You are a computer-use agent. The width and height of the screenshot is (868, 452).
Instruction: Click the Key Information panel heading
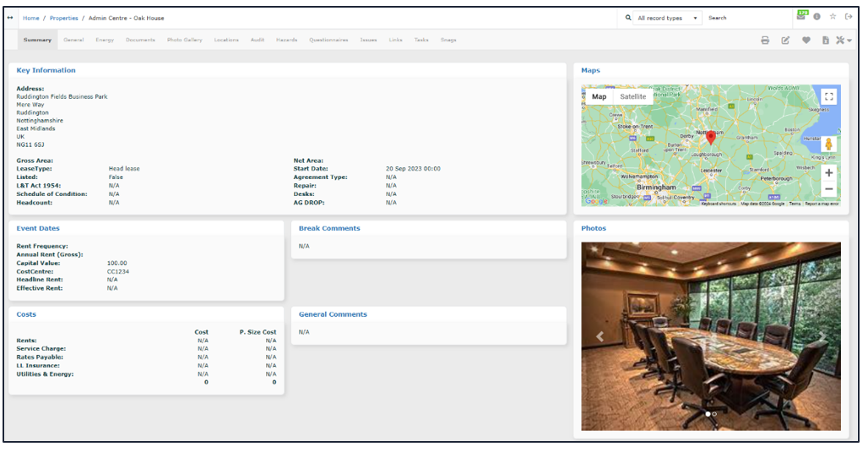click(x=46, y=70)
